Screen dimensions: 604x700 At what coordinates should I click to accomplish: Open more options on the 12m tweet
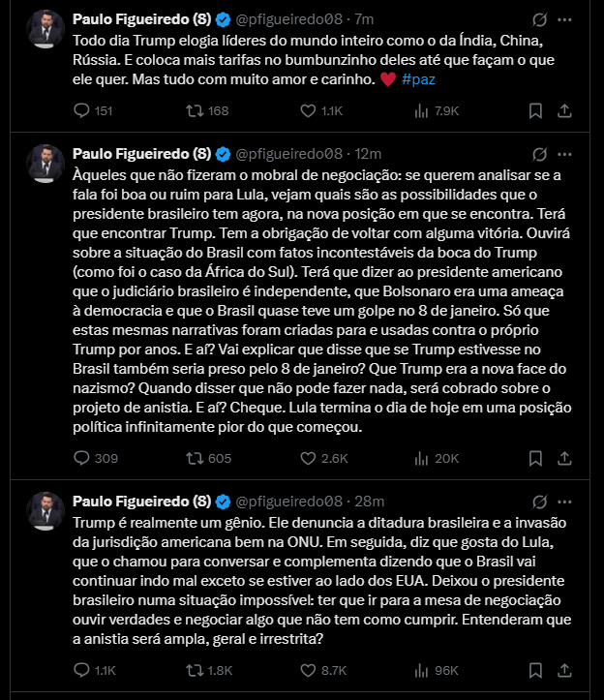(x=578, y=153)
